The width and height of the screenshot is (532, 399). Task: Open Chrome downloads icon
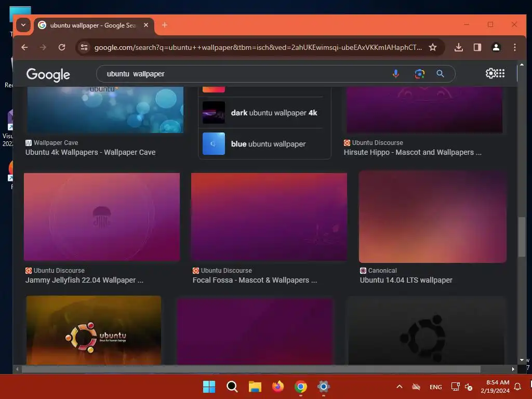tap(458, 47)
